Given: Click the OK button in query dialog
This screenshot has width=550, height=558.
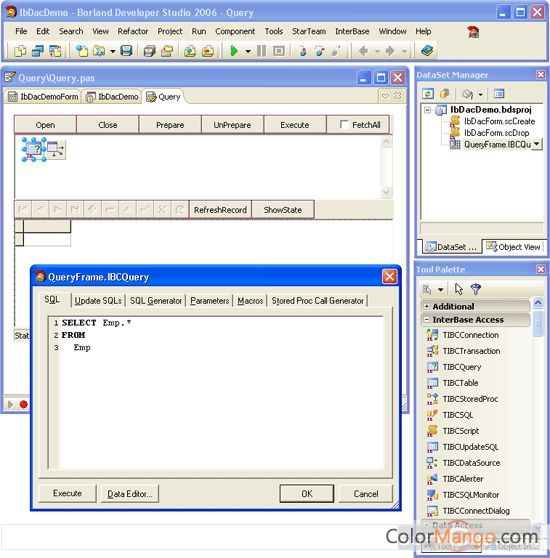Looking at the screenshot, I should coord(307,494).
